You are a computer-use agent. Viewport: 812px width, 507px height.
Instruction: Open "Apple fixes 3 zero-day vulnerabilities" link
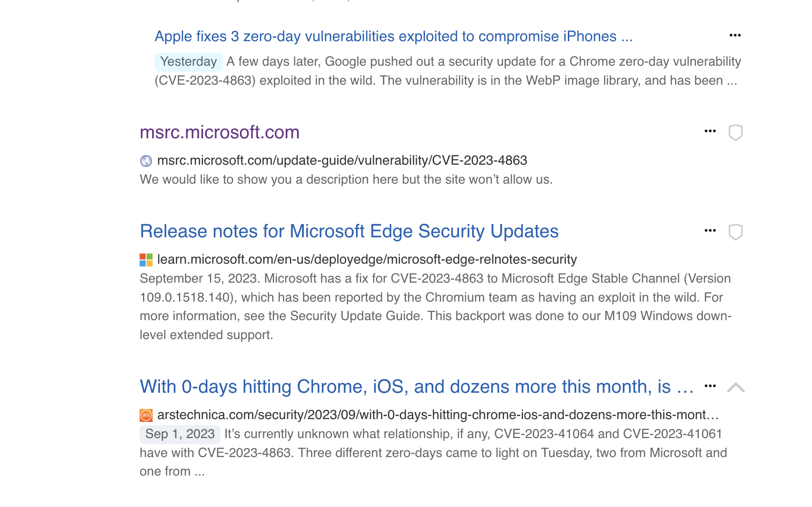[393, 37]
